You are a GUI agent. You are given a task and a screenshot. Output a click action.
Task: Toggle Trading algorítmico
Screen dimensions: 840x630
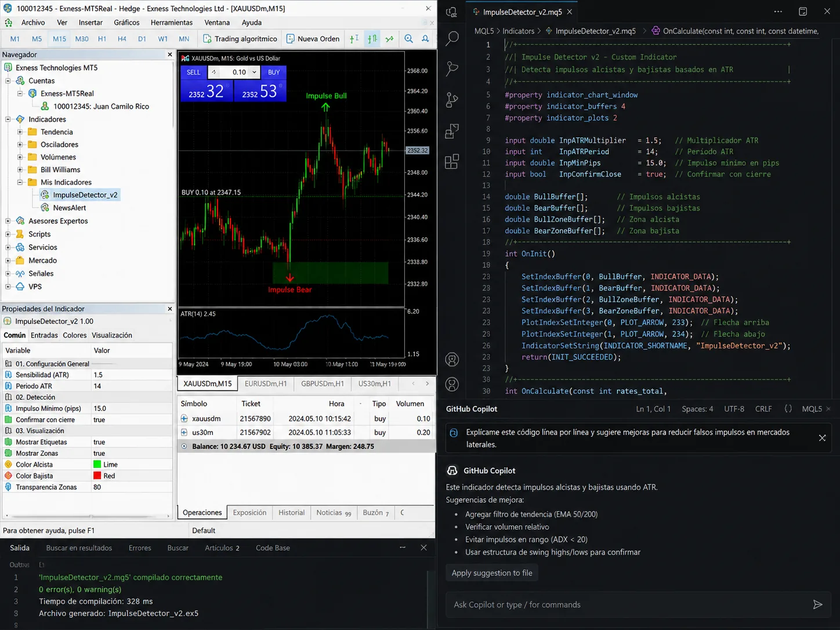coord(240,39)
